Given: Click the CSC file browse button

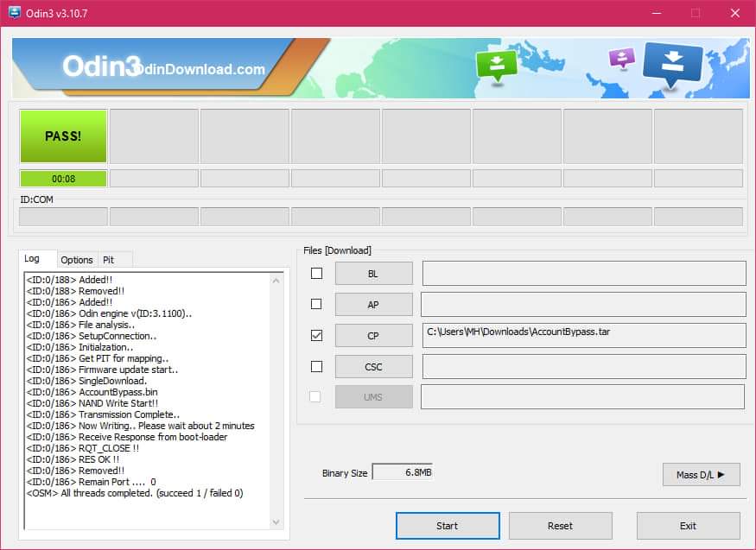Looking at the screenshot, I should coord(373,367).
